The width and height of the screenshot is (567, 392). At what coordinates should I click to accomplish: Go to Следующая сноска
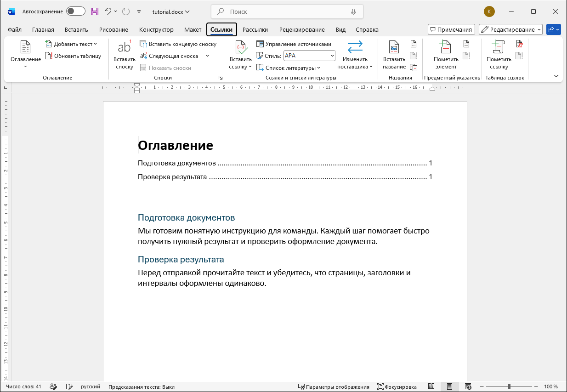click(x=169, y=56)
